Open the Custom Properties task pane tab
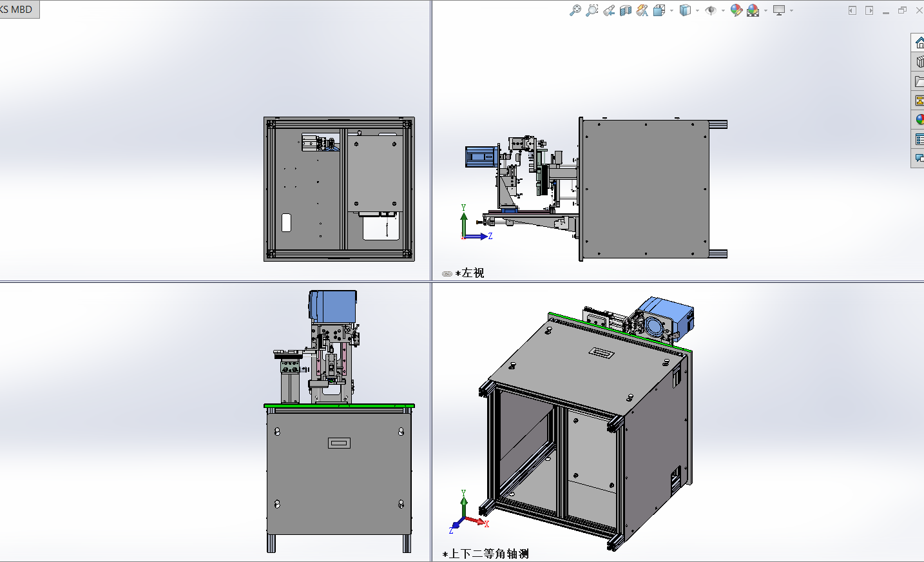 click(x=919, y=139)
